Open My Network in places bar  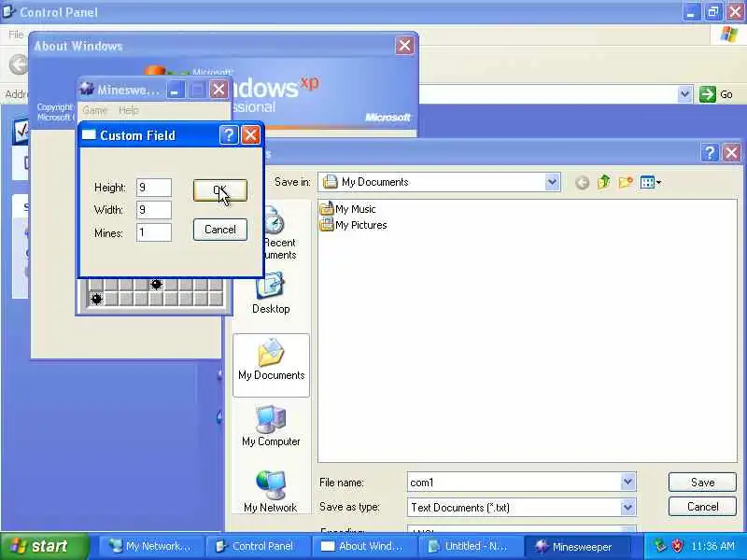(x=271, y=491)
